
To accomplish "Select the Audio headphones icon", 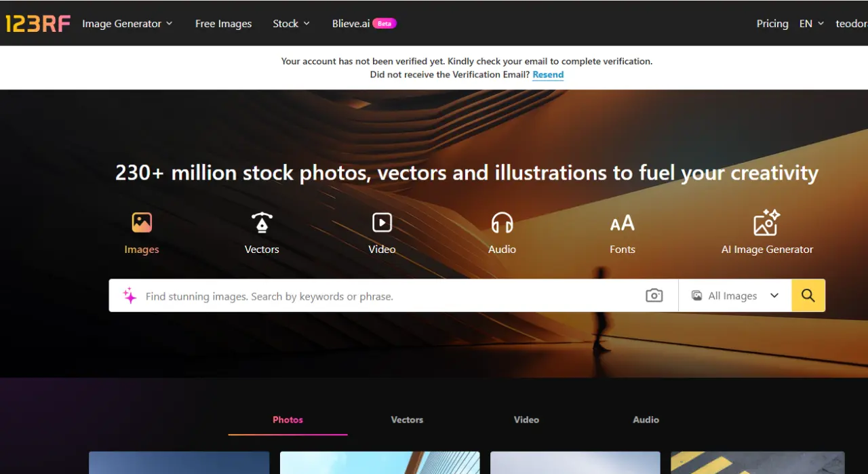I will tap(502, 222).
